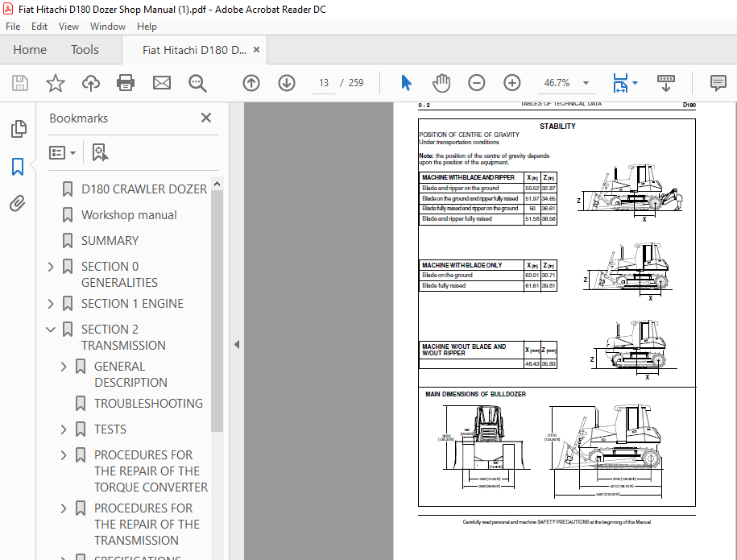
Task: Open the Window menu
Action: tap(108, 27)
